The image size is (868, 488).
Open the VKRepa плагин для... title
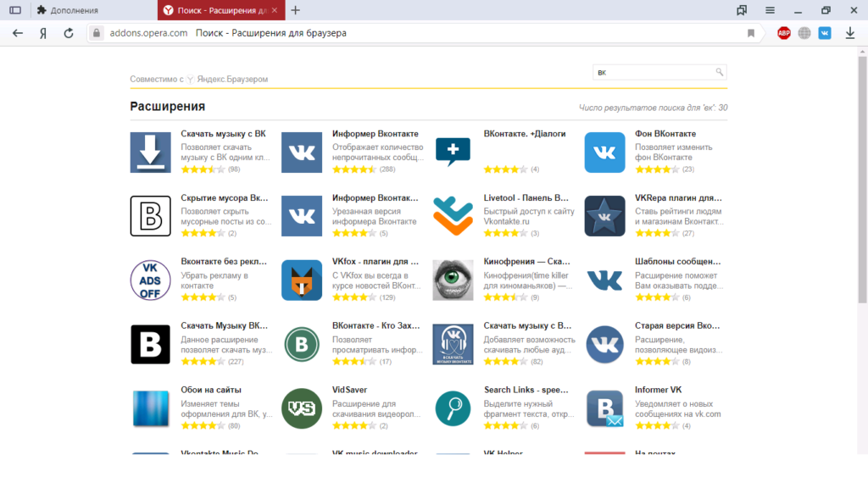click(x=678, y=198)
